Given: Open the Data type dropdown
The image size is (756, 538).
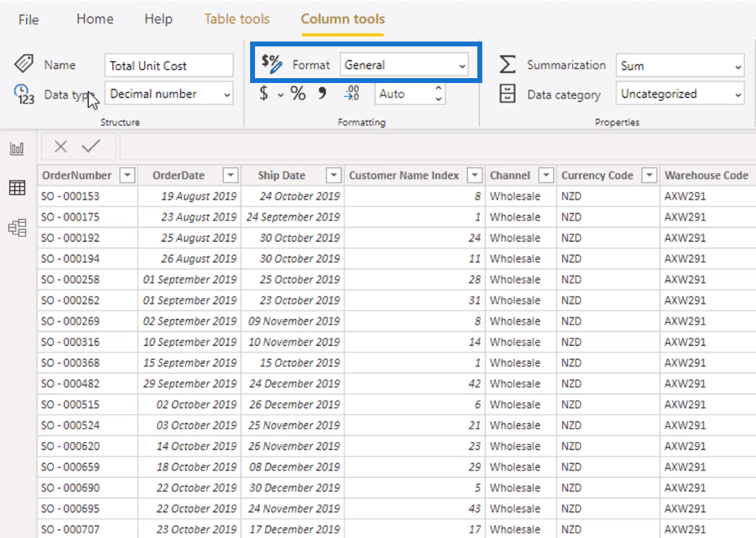Looking at the screenshot, I should (169, 94).
